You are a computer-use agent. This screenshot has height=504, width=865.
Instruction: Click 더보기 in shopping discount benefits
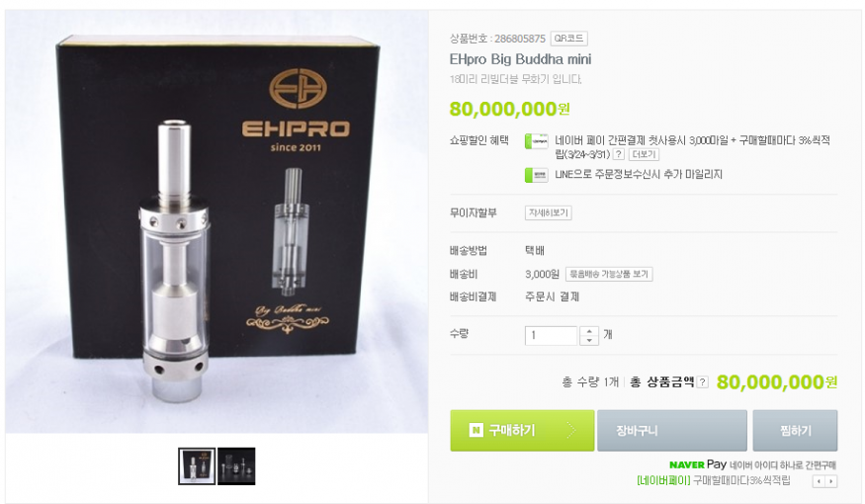[644, 154]
